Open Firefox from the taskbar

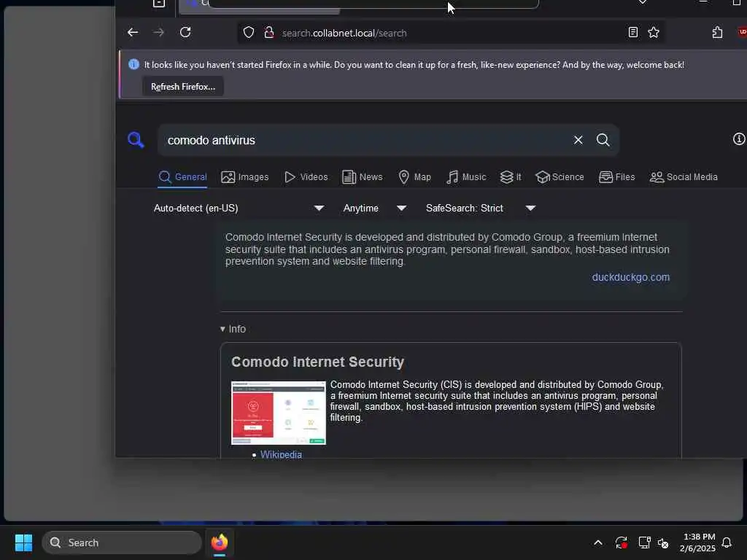pyautogui.click(x=220, y=542)
